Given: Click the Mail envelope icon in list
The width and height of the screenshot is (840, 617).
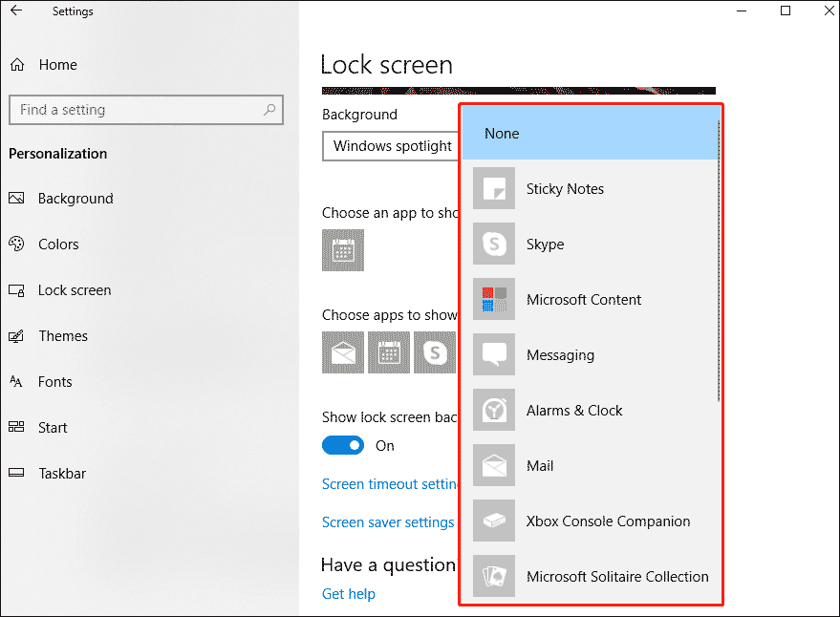Looking at the screenshot, I should tap(494, 465).
